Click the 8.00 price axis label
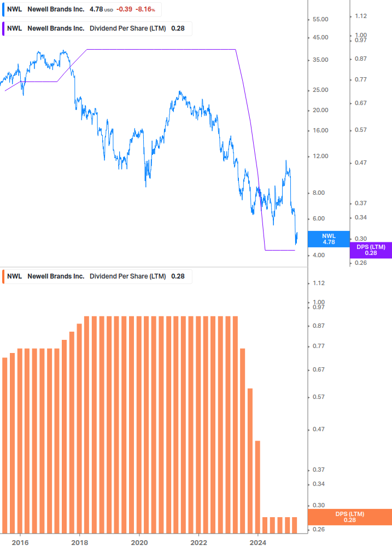Screen dimensions: 392x550 point(319,193)
